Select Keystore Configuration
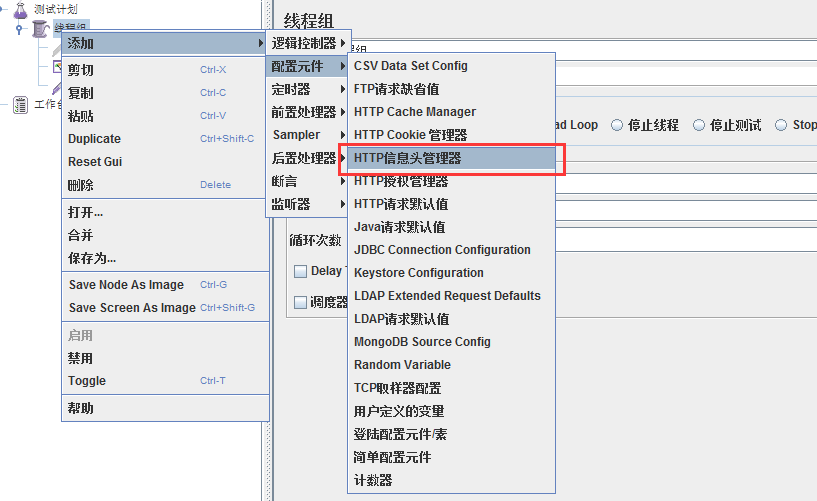The height and width of the screenshot is (501, 817). click(x=451, y=273)
